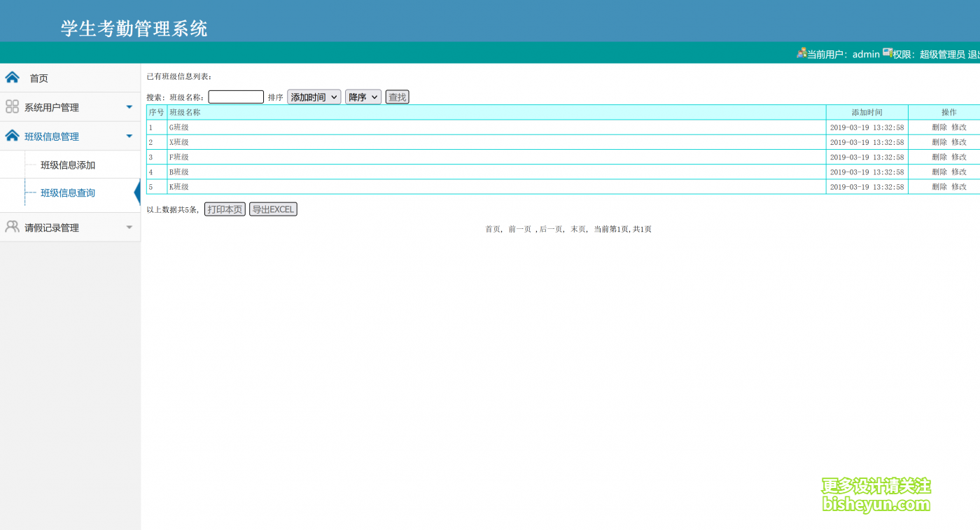
Task: Open the 系统用户管理 menu
Action: pos(52,108)
